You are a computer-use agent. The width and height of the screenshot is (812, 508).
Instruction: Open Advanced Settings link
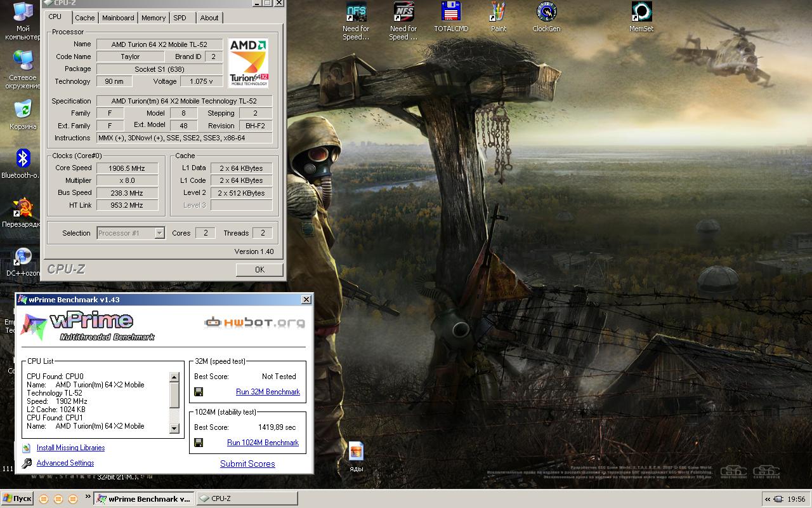pos(65,463)
